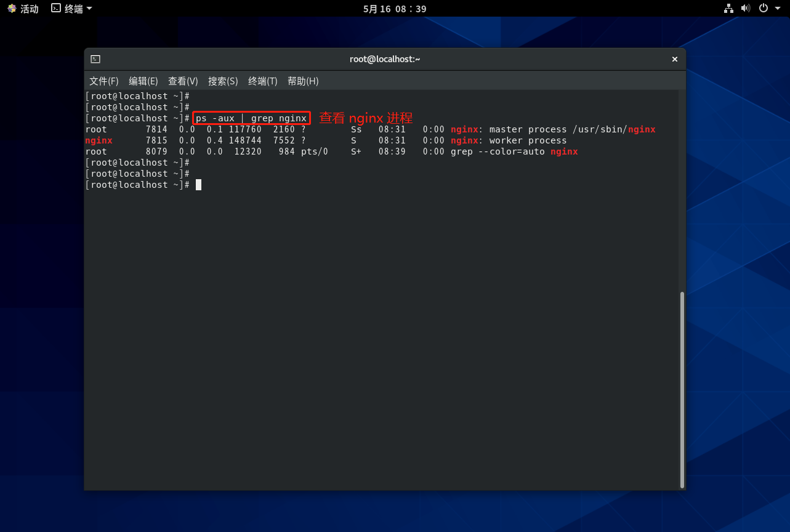Click the cursor at the last shell prompt
The image size is (790, 532).
(x=198, y=185)
